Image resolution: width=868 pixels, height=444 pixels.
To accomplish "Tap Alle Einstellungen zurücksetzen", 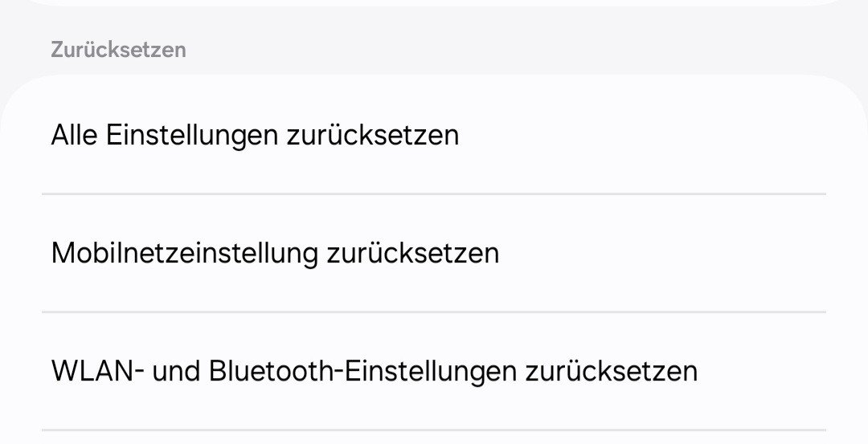I will 255,135.
